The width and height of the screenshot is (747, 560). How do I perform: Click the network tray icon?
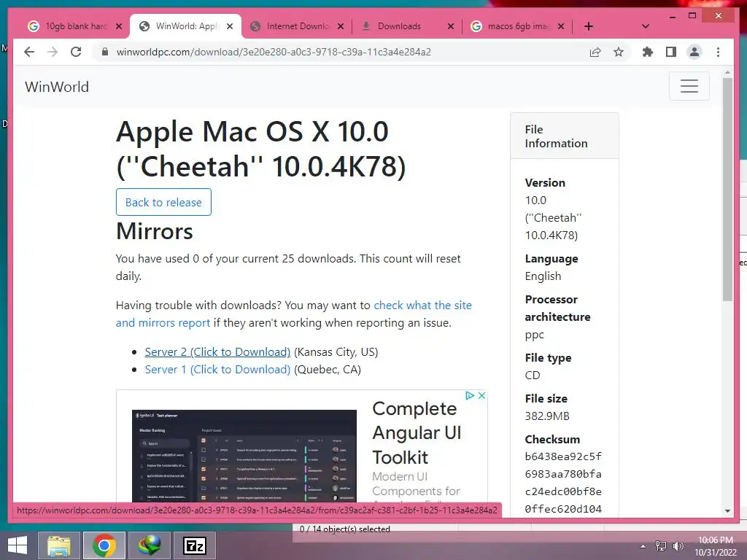(x=661, y=546)
